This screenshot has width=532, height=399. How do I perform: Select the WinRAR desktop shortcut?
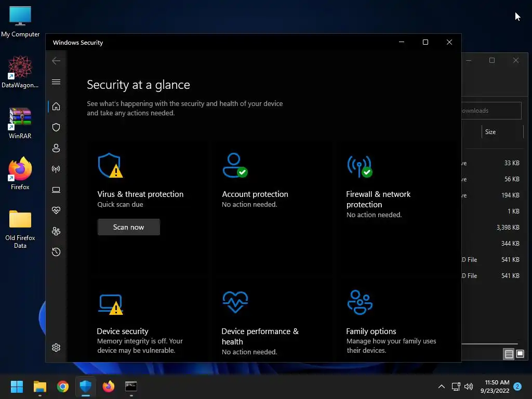20,123
